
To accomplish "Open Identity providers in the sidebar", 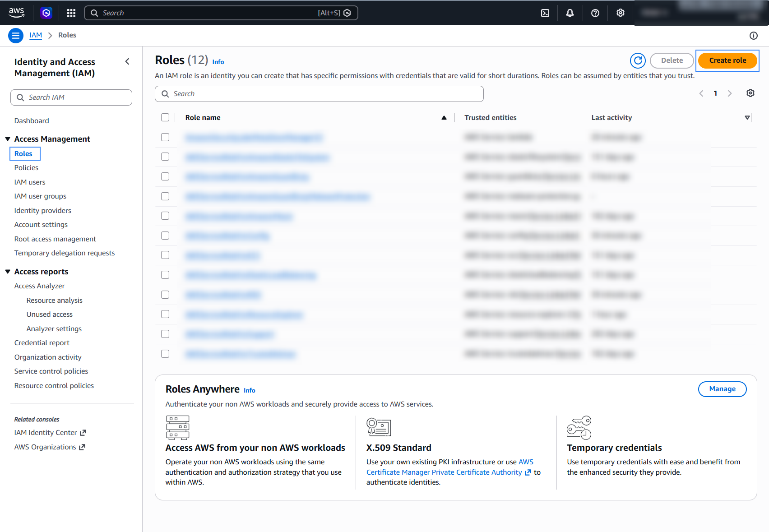I will [x=43, y=211].
